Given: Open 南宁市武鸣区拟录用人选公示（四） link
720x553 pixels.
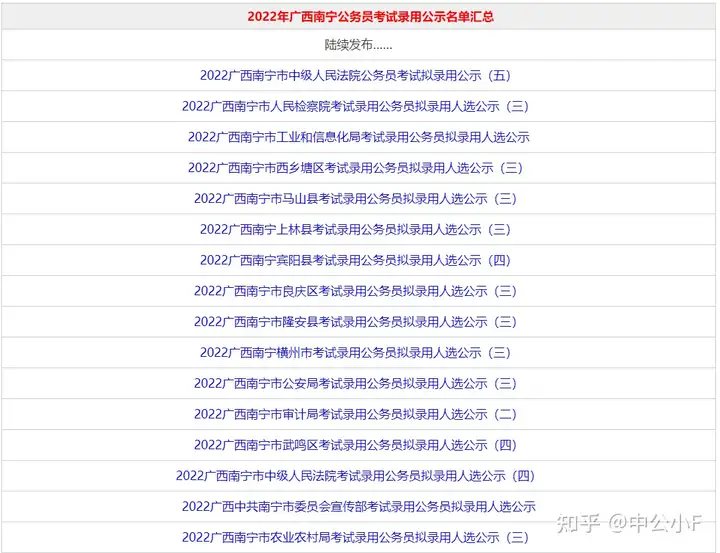Looking at the screenshot, I should [x=355, y=445].
